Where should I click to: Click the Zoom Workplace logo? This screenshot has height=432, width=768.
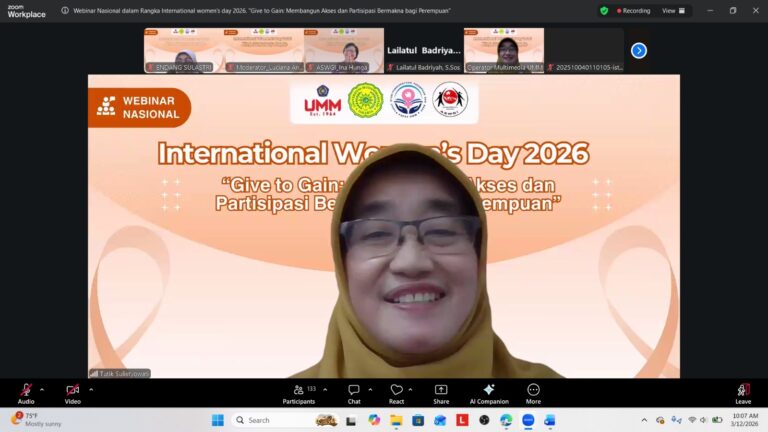tap(26, 11)
